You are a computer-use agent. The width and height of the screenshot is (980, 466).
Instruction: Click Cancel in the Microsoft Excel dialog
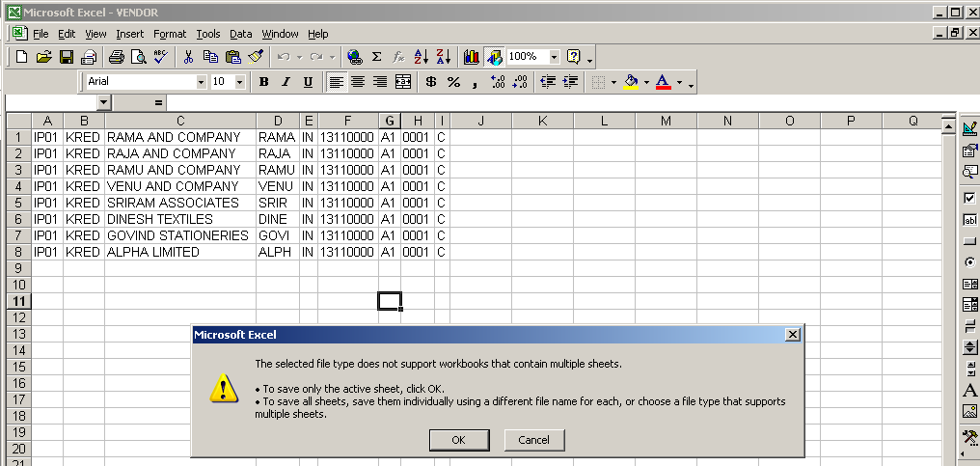[533, 439]
